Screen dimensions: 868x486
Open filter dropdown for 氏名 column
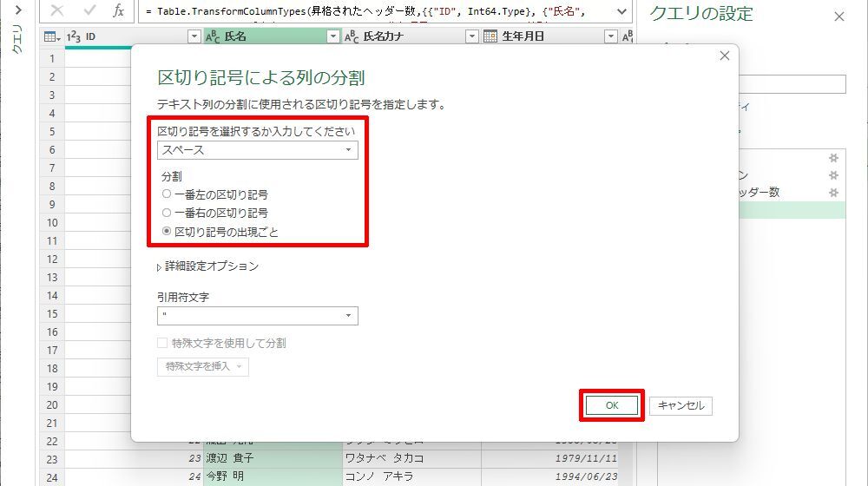(x=333, y=37)
